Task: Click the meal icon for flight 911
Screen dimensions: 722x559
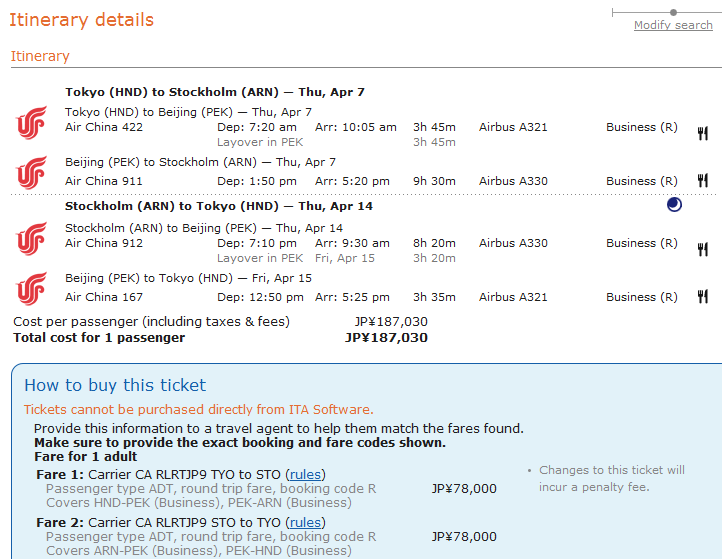Action: click(x=703, y=181)
